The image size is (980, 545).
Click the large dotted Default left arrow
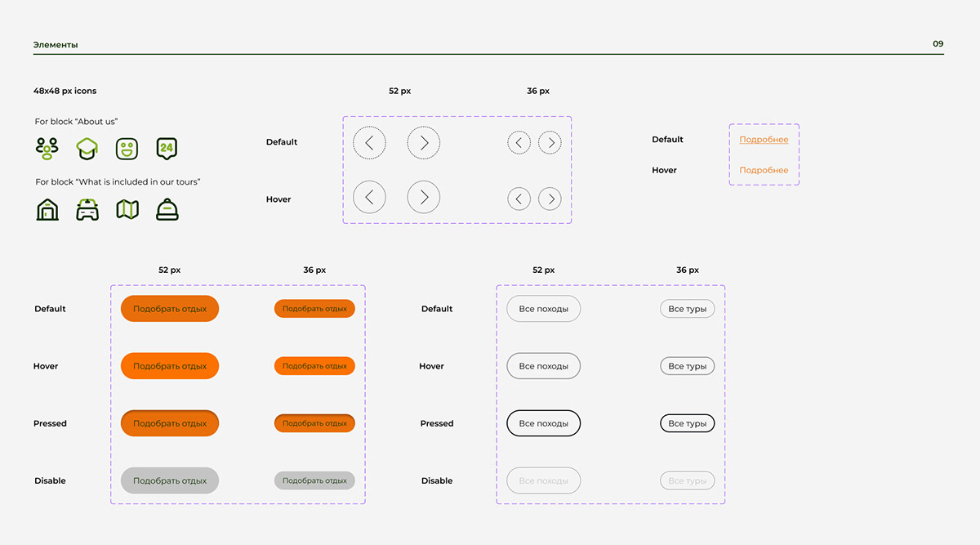point(369,143)
